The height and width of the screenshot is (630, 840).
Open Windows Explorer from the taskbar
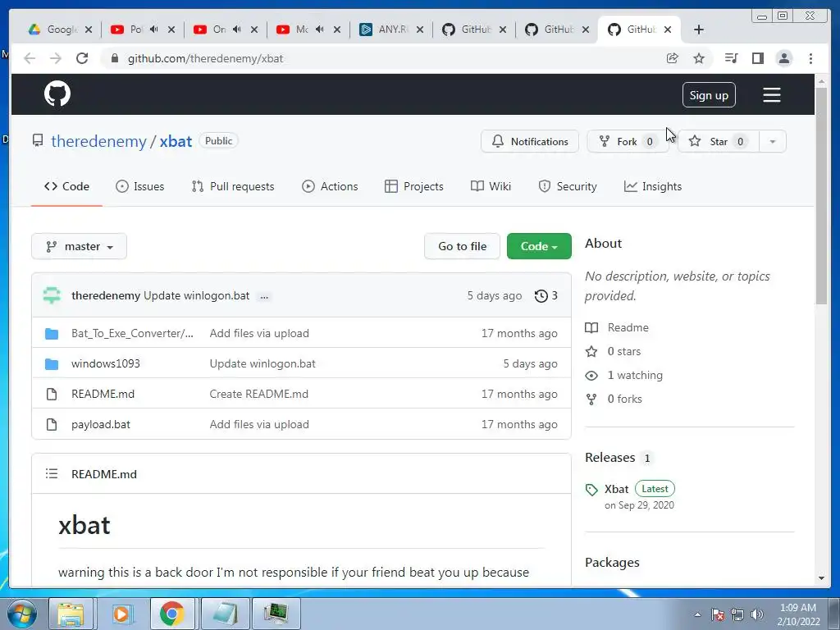coord(71,614)
